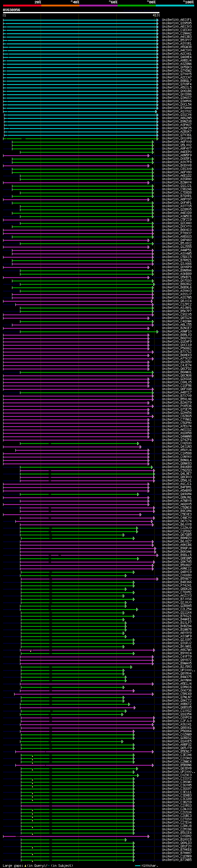Select the UniRef100_Q4L9E7 label
This screenshot has height=868, width=197.
(x=176, y=474)
